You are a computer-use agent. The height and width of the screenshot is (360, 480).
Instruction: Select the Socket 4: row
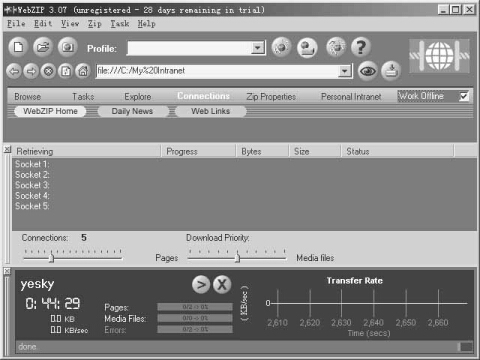pyautogui.click(x=32, y=196)
